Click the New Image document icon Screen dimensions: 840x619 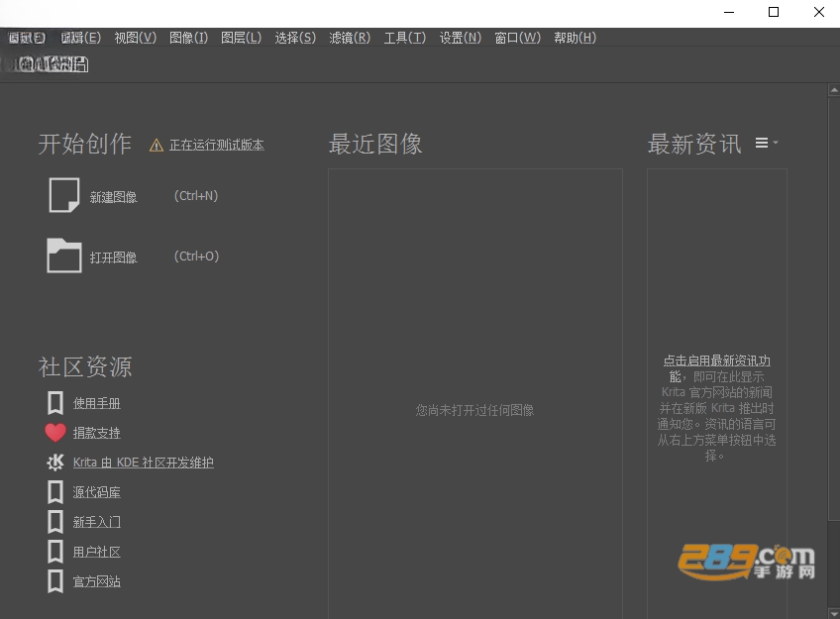pyautogui.click(x=64, y=195)
